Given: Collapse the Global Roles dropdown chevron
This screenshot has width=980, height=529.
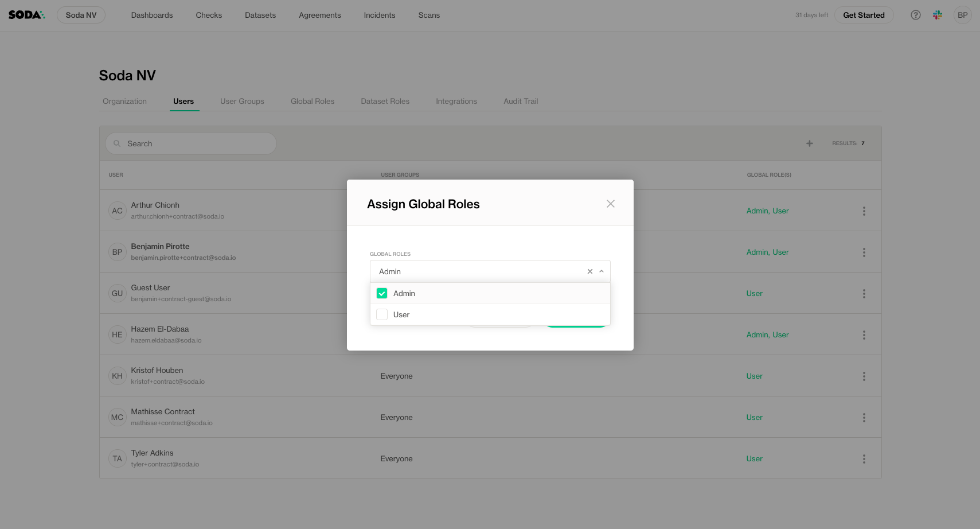Looking at the screenshot, I should pyautogui.click(x=602, y=271).
